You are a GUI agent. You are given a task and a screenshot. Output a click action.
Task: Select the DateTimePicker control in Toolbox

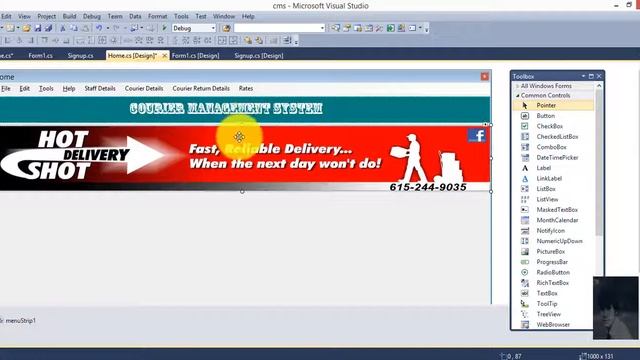553,158
